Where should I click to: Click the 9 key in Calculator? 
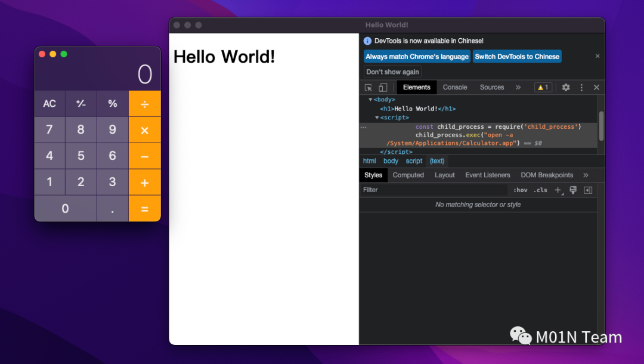pyautogui.click(x=113, y=130)
